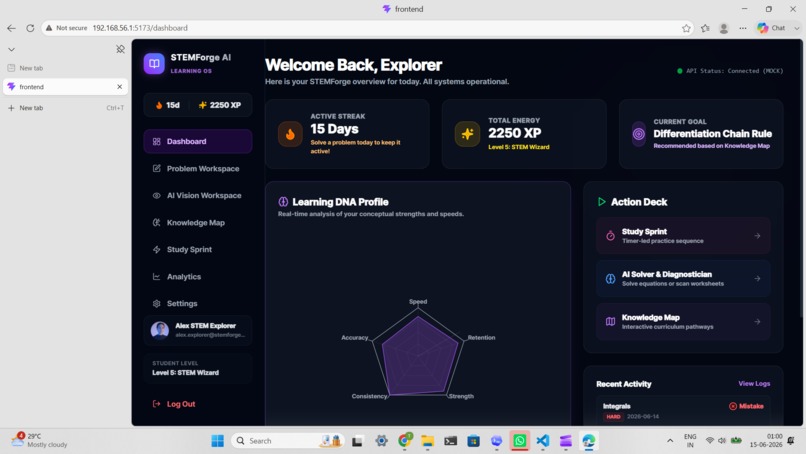Click the Total Energy sparkle icon
806x454 pixels.
pyautogui.click(x=467, y=134)
